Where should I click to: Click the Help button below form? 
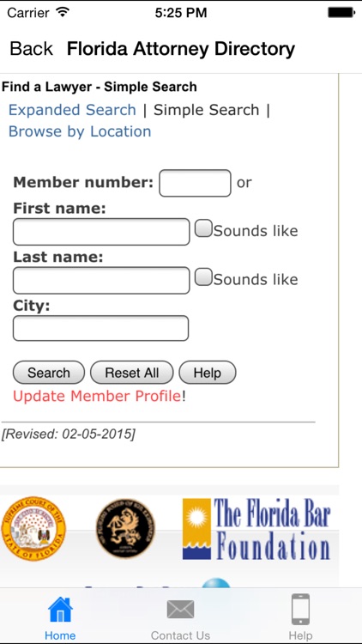click(x=208, y=373)
